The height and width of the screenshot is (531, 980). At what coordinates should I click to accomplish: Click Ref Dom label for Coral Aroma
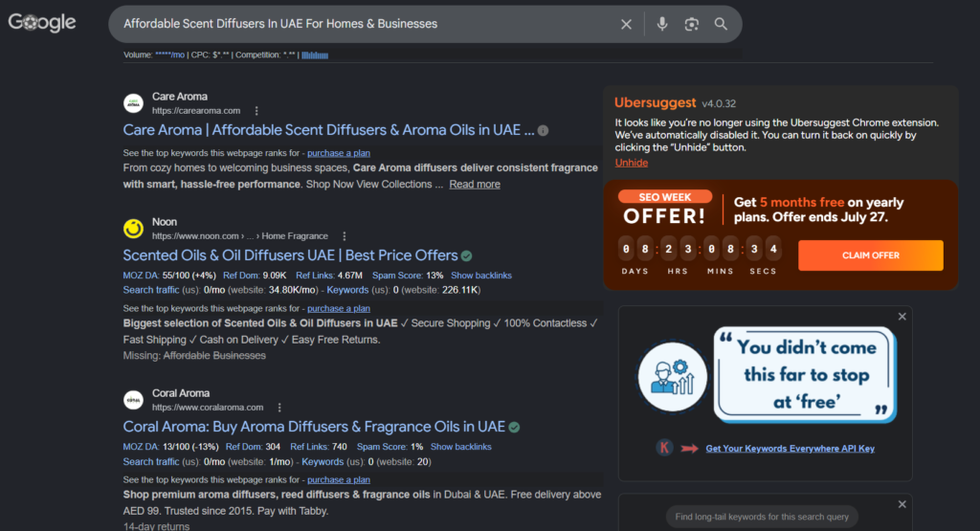click(x=244, y=447)
